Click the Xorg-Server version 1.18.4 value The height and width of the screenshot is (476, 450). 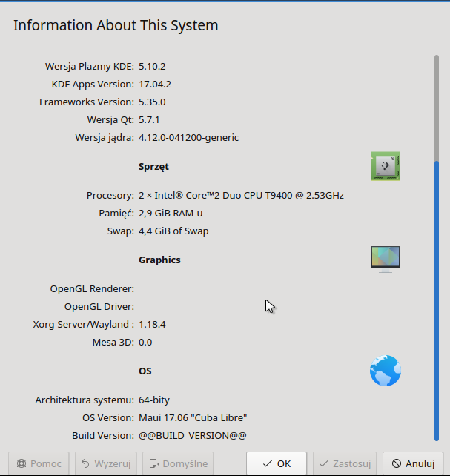pos(152,325)
